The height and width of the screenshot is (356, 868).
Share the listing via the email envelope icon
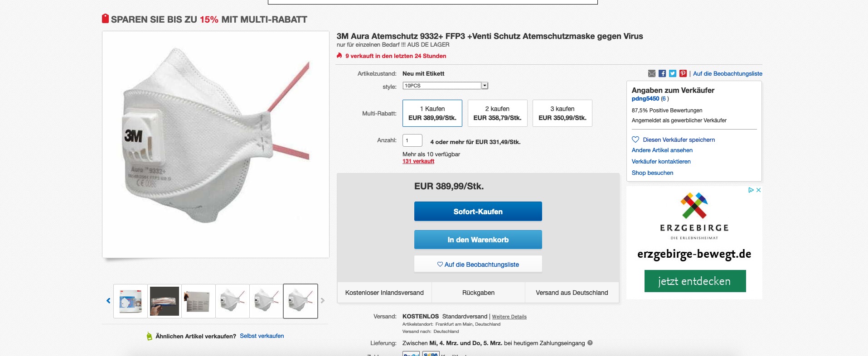click(x=652, y=73)
